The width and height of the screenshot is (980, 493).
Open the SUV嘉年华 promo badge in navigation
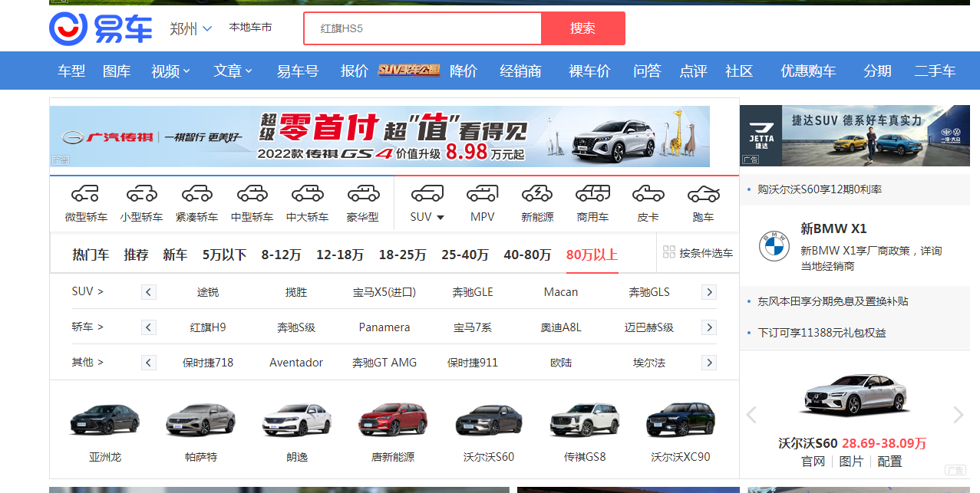point(409,71)
